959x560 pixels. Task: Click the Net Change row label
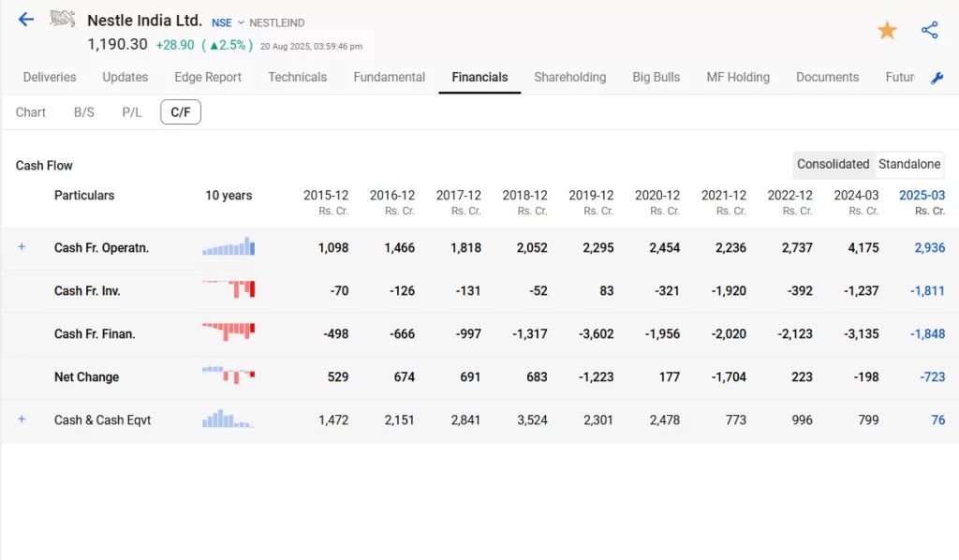(87, 376)
